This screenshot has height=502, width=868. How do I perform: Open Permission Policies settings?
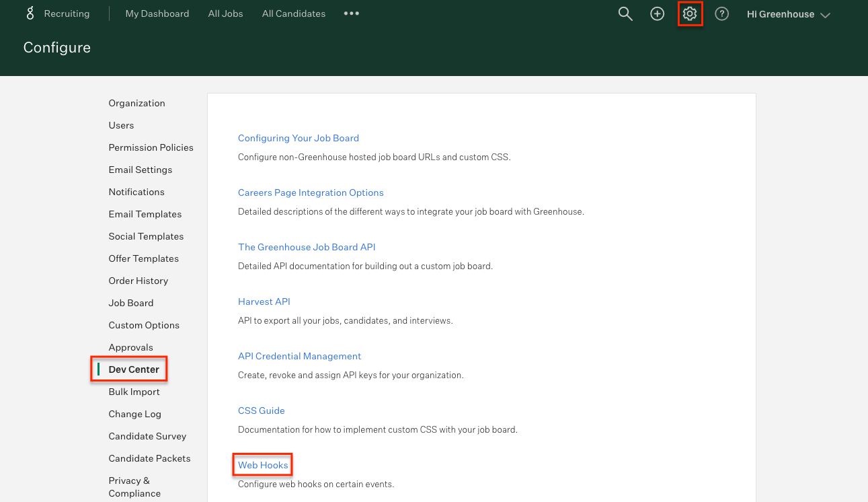[151, 147]
